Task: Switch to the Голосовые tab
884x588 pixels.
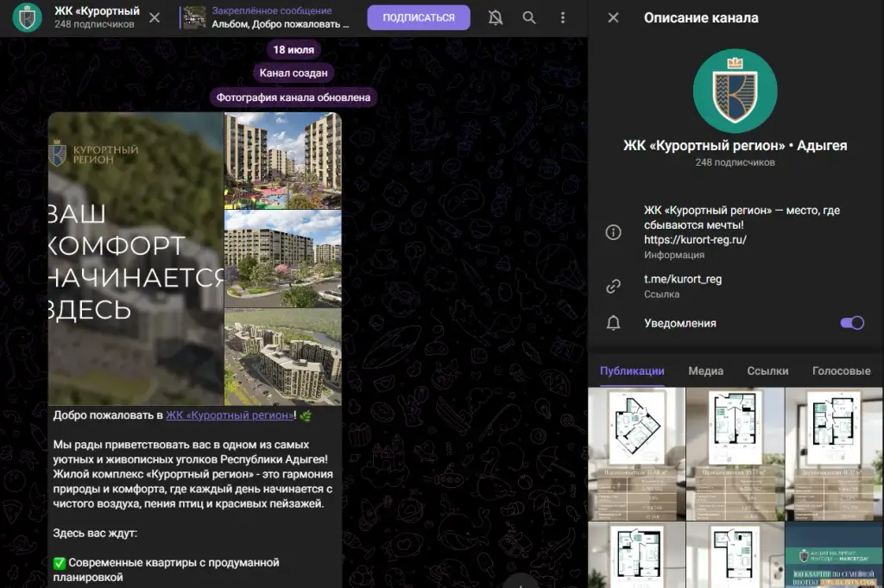Action: [x=841, y=371]
